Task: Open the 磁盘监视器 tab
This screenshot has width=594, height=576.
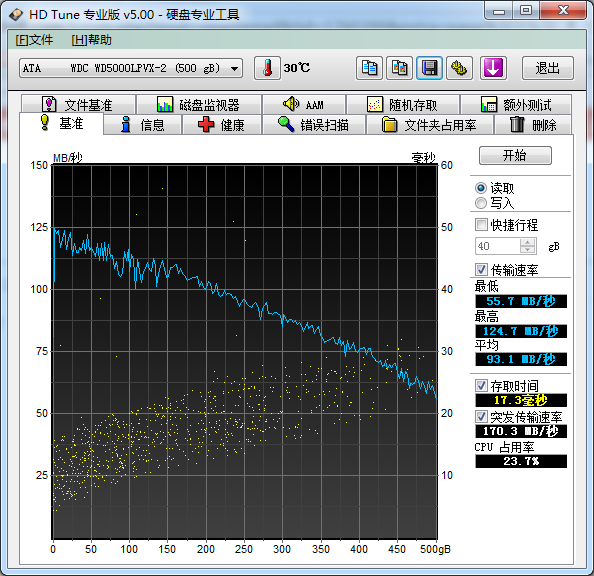Action: click(x=199, y=105)
